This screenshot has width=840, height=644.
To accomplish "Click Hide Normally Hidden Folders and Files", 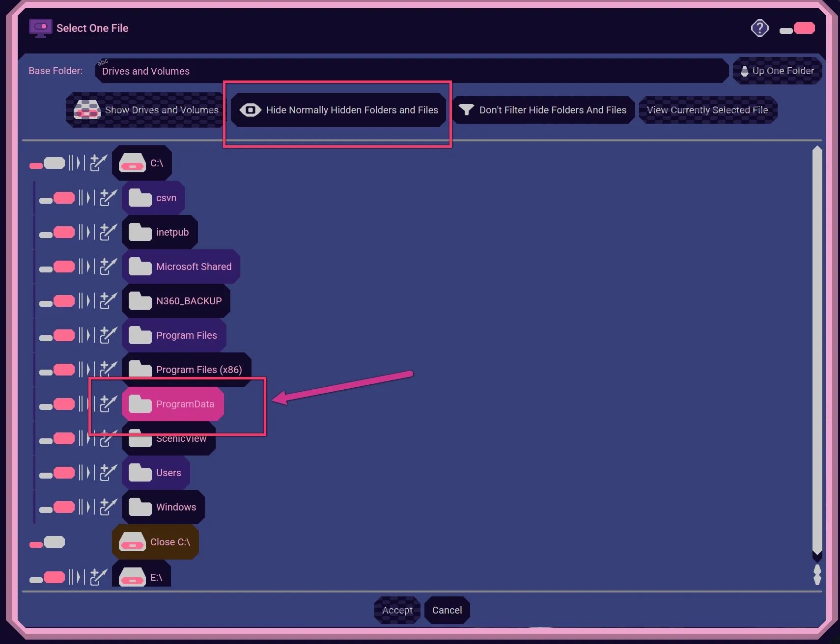I will click(338, 110).
